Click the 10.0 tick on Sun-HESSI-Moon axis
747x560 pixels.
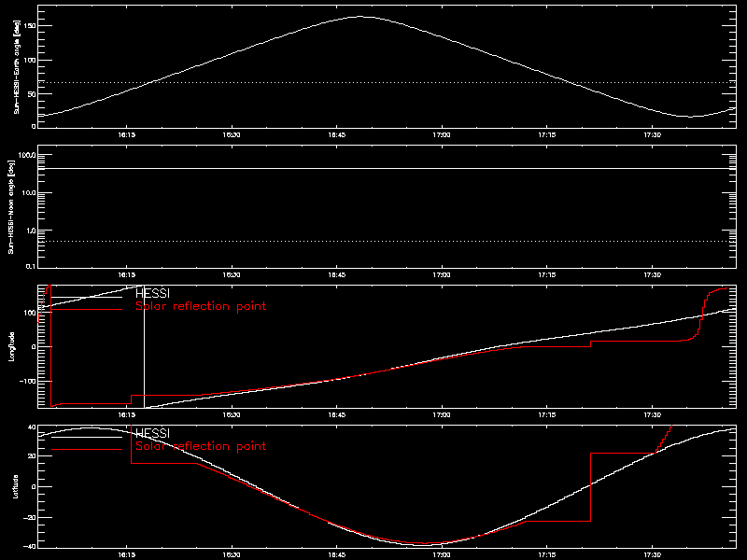coord(29,193)
